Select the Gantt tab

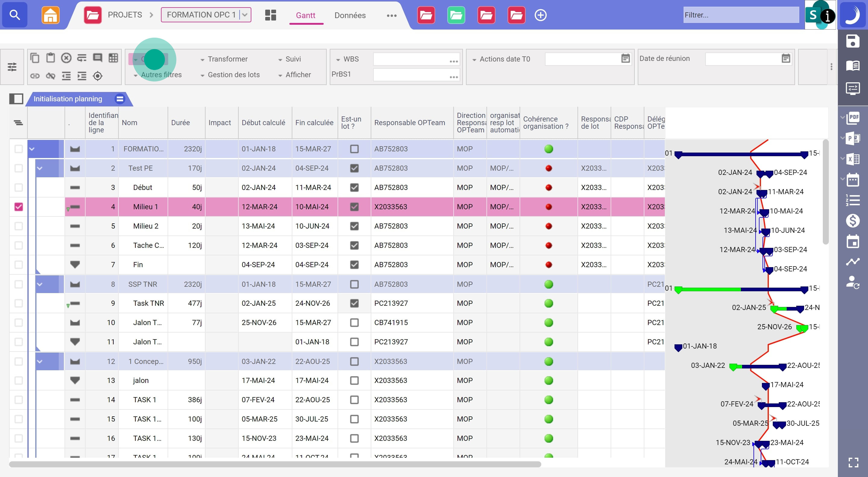click(305, 15)
